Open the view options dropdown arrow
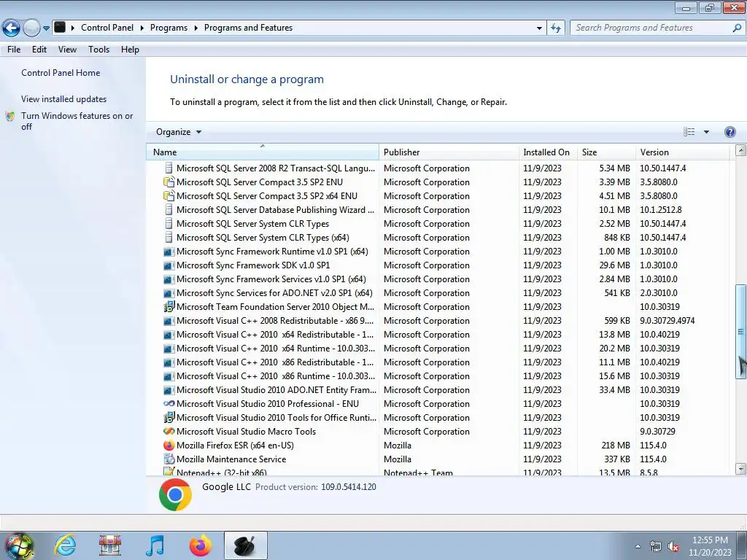The width and height of the screenshot is (747, 560). click(706, 132)
